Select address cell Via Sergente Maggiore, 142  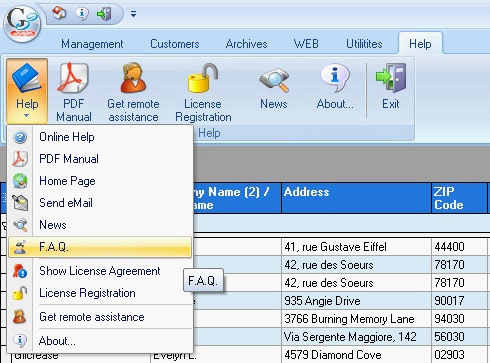(356, 337)
